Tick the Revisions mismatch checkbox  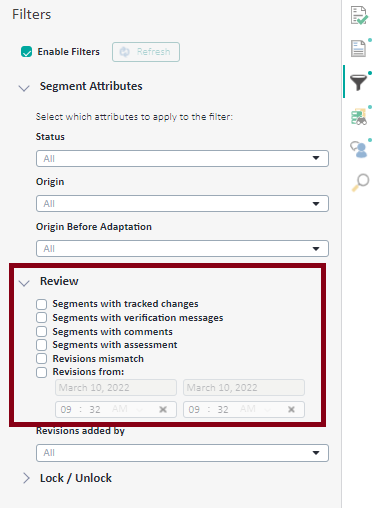[42, 359]
